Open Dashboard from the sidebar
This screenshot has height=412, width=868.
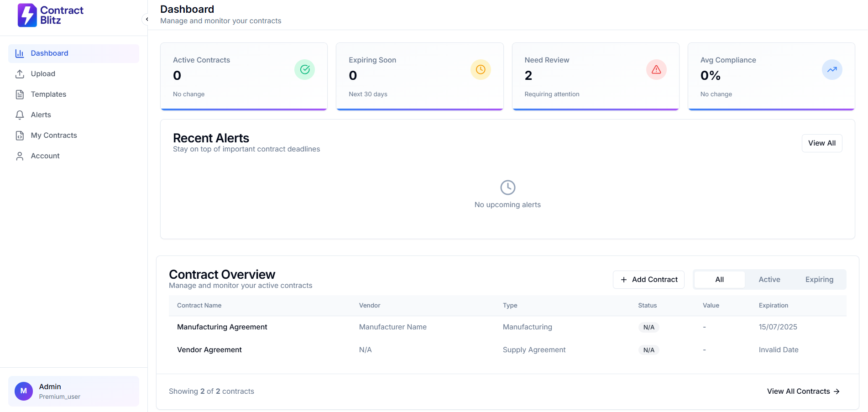click(x=49, y=53)
